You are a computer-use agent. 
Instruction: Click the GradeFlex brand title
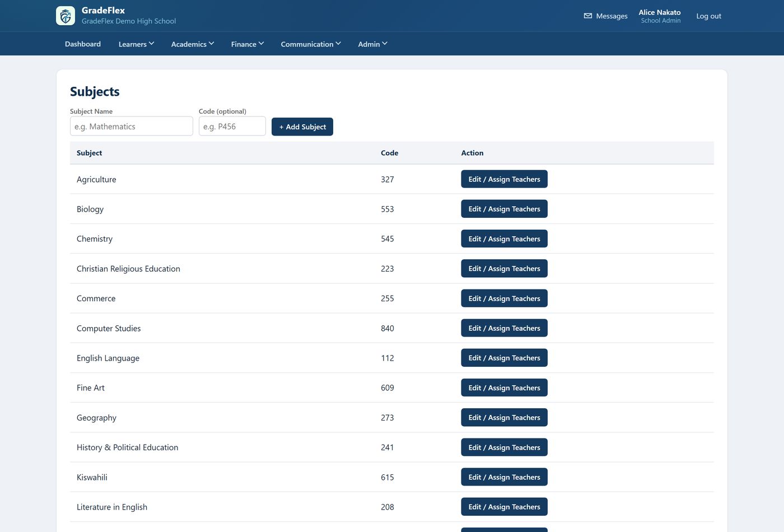[103, 10]
